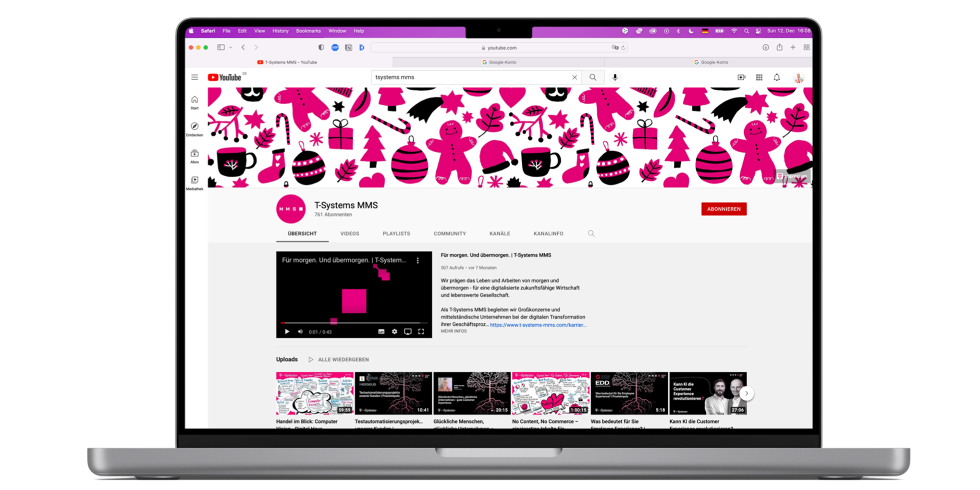Screen dimensions: 980x490
Task: Open player settings gear
Action: (394, 332)
